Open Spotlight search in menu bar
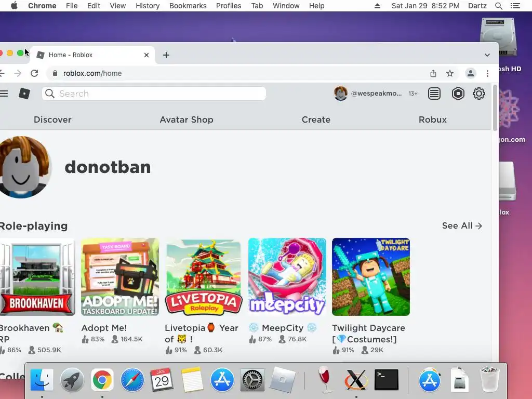The height and width of the screenshot is (399, 532). coord(498,6)
